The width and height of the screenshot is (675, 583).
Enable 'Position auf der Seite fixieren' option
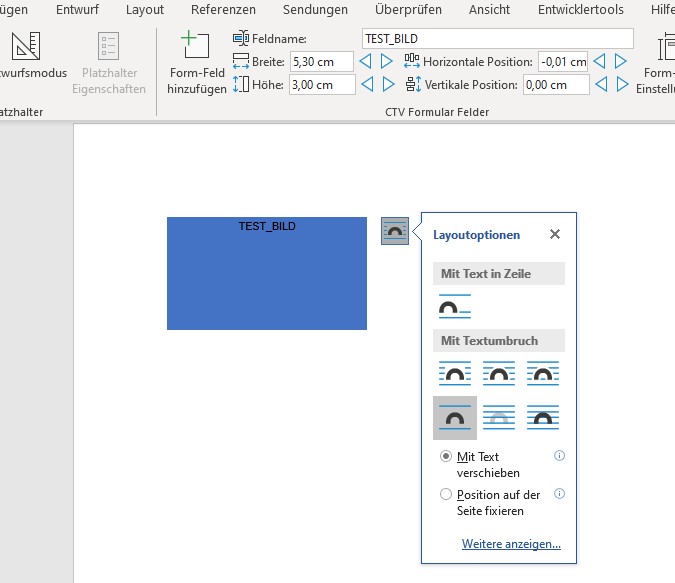(x=446, y=494)
